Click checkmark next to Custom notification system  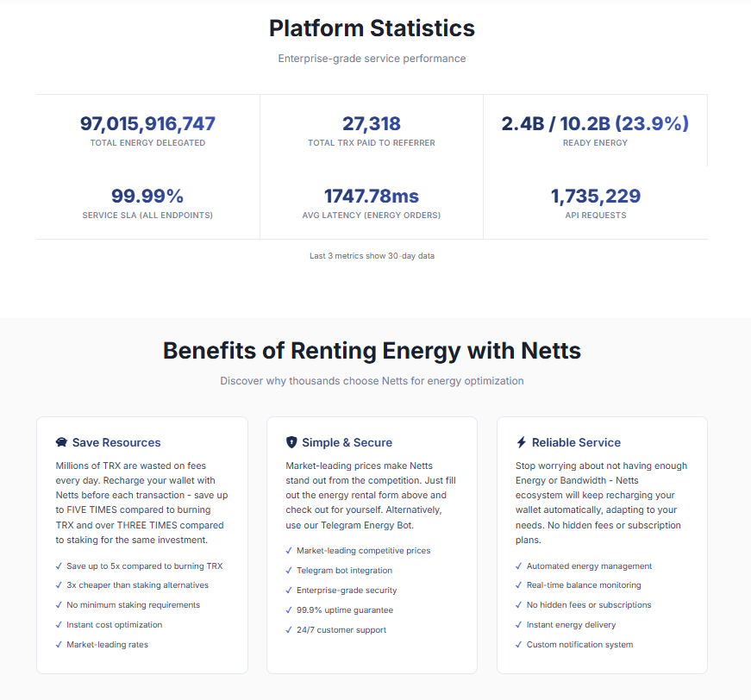[518, 645]
